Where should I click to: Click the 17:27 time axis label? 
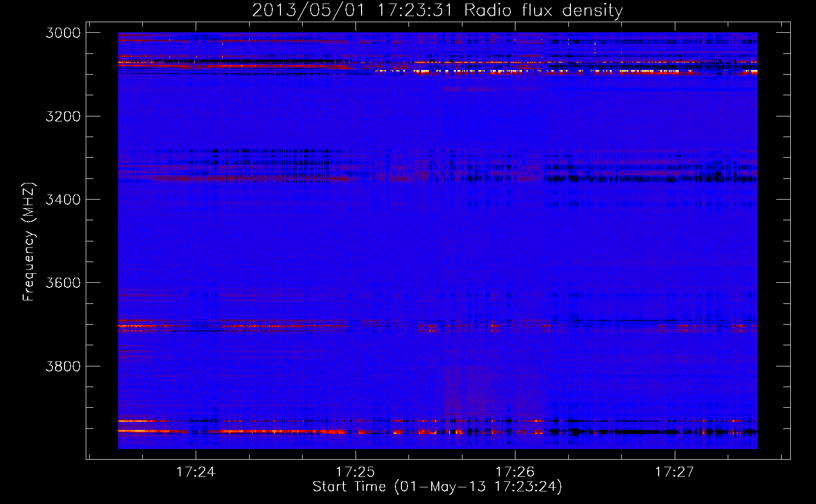[x=674, y=472]
